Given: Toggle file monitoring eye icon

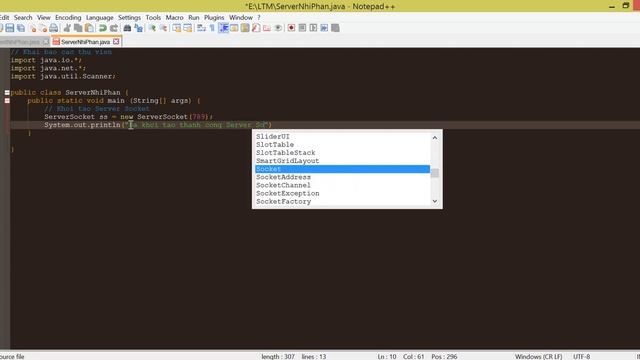Looking at the screenshot, I should 278,28.
